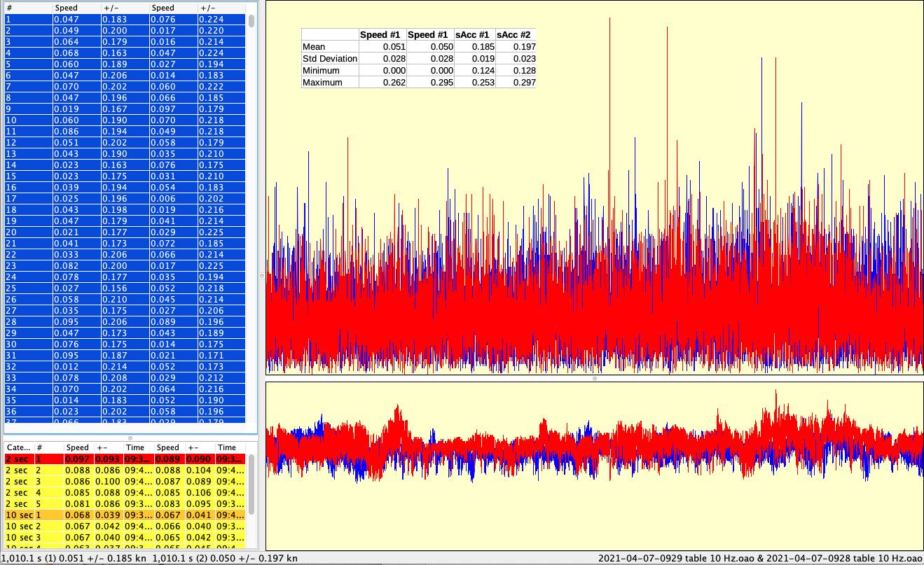Click the file names text in the status bar

coord(759,558)
